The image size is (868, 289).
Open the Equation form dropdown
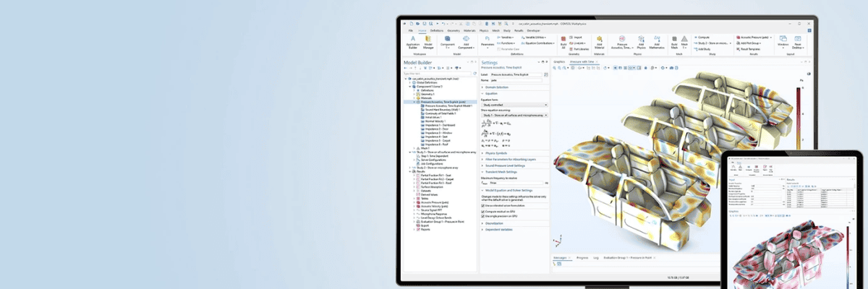515,105
